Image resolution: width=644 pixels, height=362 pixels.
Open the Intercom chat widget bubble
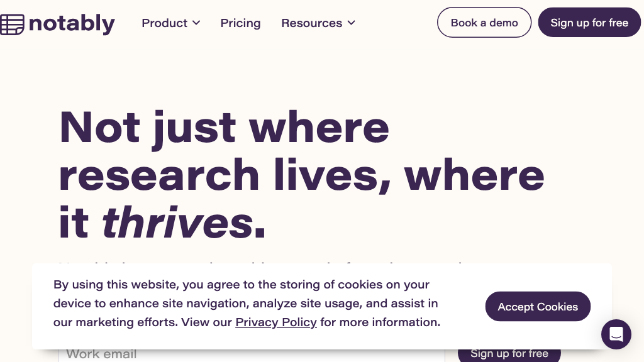pos(616,334)
